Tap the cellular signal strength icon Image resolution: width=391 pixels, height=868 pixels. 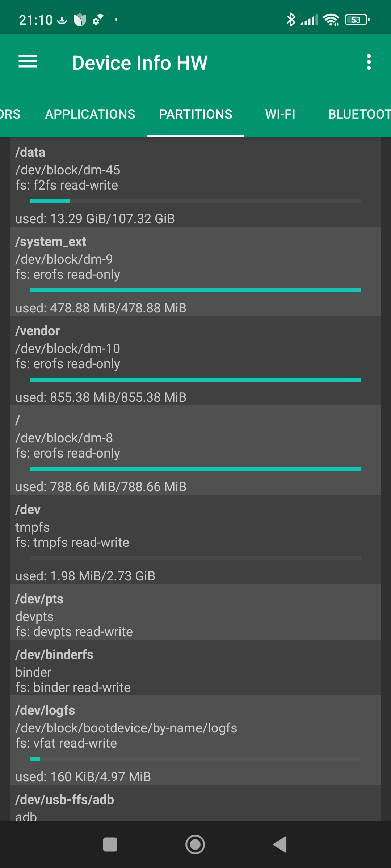pyautogui.click(x=309, y=20)
